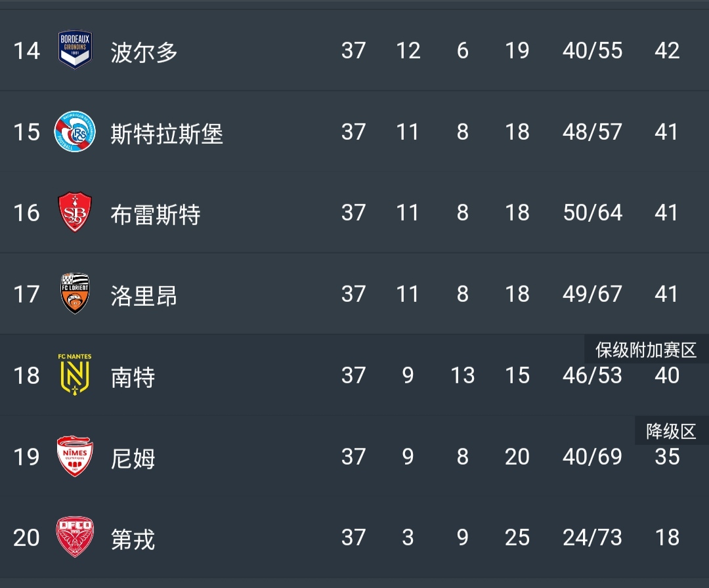
Task: Open team 南特 details
Action: pos(133,377)
